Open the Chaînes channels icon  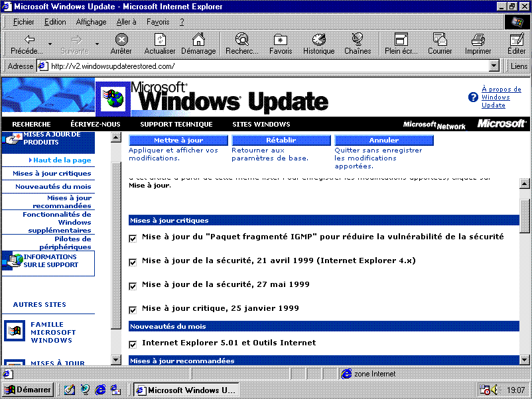point(358,40)
